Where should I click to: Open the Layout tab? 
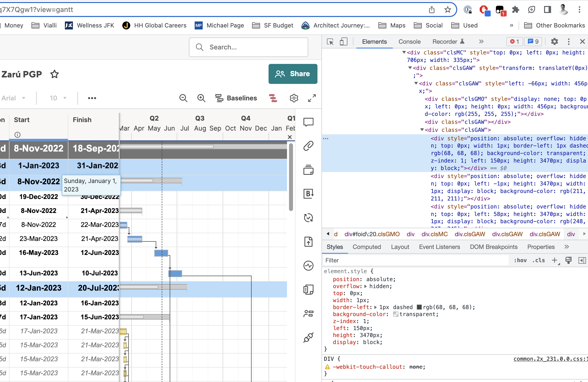(400, 247)
